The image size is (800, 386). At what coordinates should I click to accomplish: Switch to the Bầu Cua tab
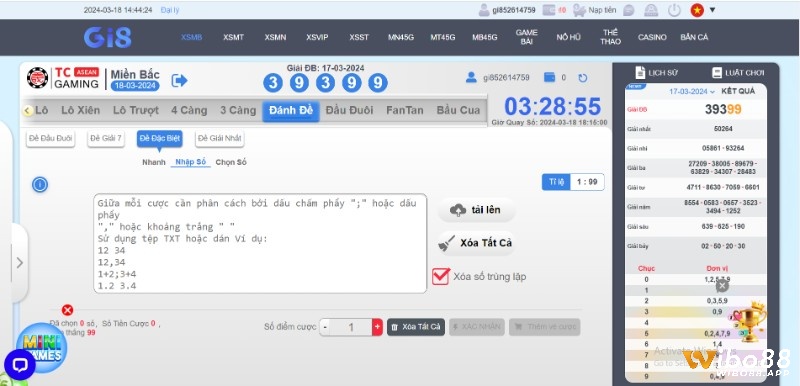[458, 110]
